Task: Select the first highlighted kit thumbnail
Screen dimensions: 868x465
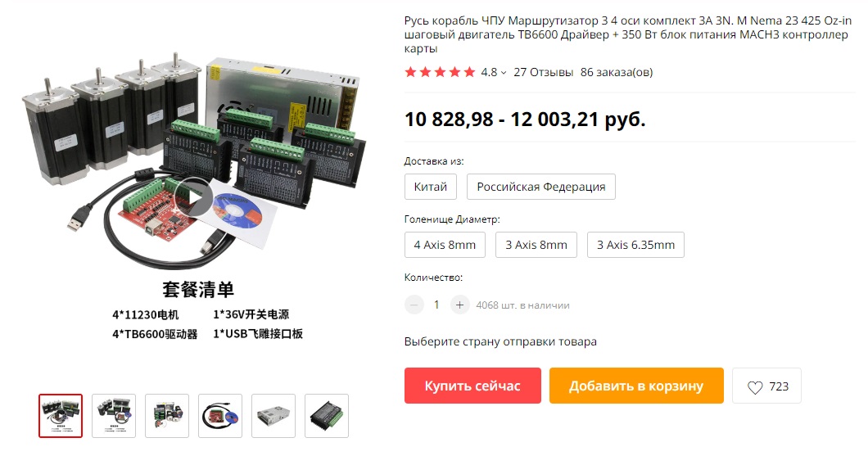Action: pyautogui.click(x=61, y=416)
